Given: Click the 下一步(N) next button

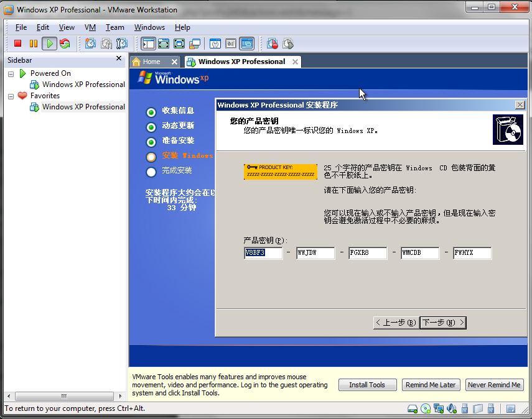Looking at the screenshot, I should (442, 322).
